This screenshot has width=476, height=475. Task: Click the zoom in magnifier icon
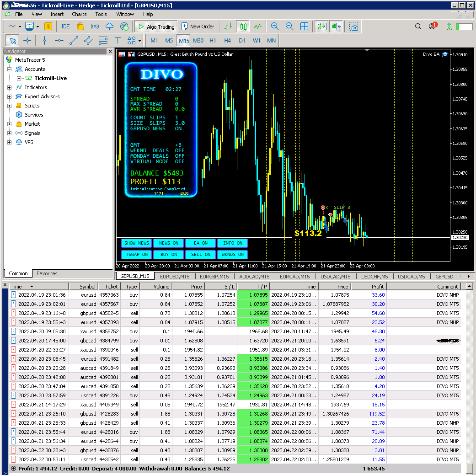click(x=275, y=27)
